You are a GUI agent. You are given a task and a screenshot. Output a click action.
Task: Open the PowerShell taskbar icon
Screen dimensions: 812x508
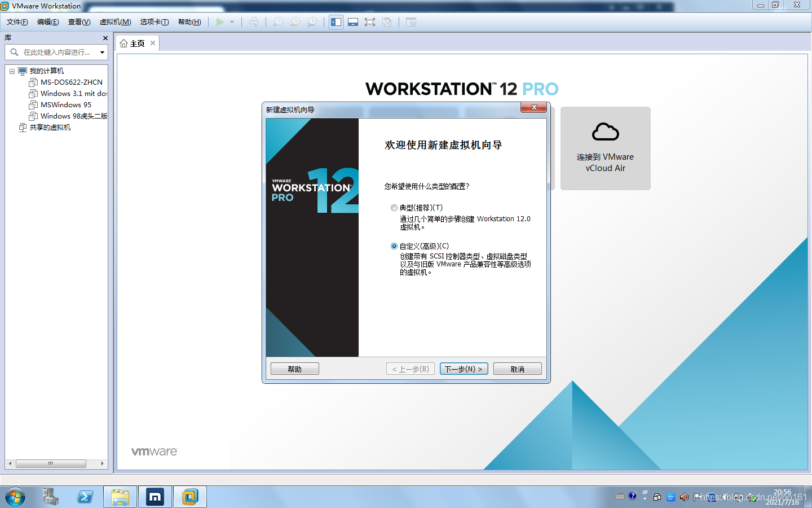click(x=85, y=497)
